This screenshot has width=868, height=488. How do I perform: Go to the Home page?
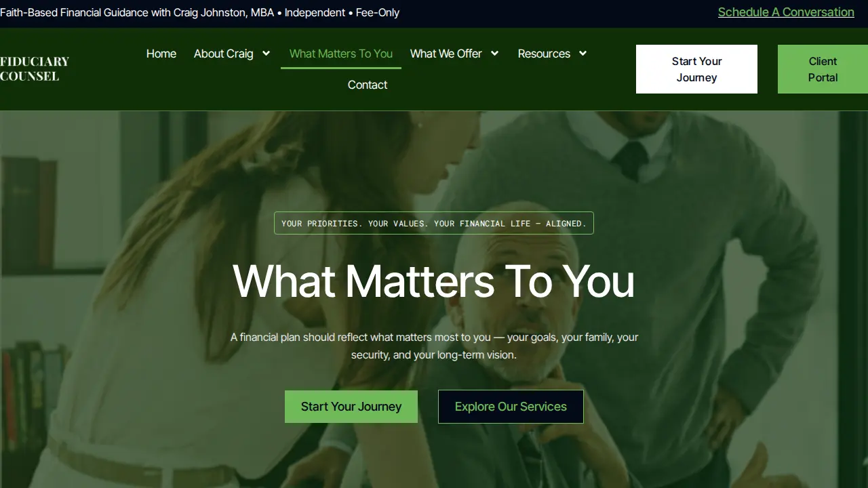pyautogui.click(x=161, y=54)
